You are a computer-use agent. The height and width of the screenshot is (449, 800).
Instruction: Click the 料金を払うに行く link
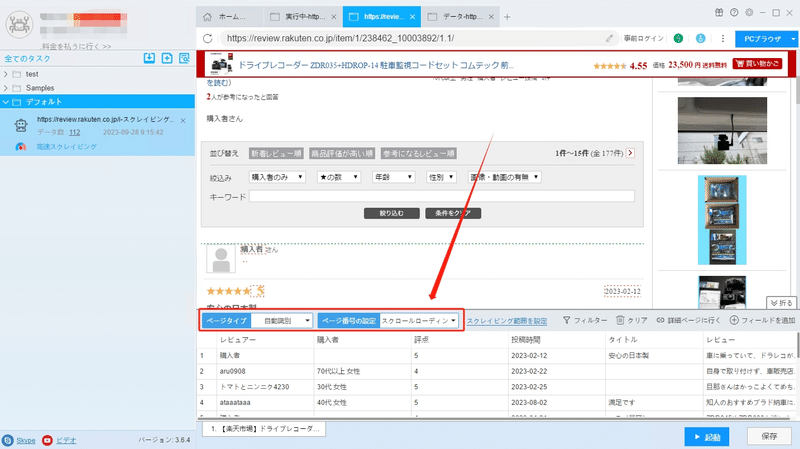click(77, 46)
